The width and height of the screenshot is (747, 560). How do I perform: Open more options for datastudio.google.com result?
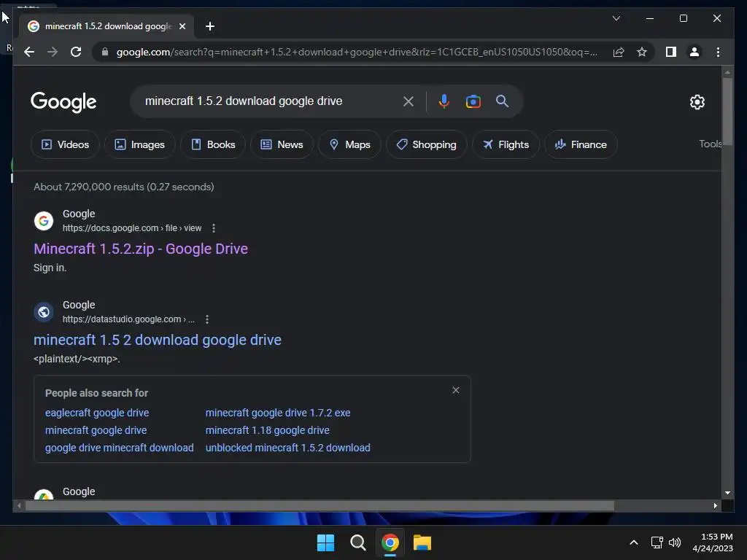[x=206, y=319]
